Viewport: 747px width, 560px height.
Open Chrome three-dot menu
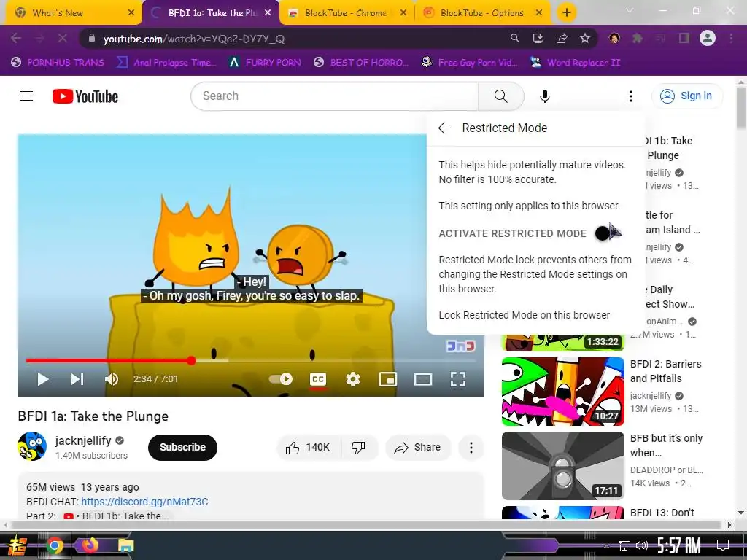731,38
